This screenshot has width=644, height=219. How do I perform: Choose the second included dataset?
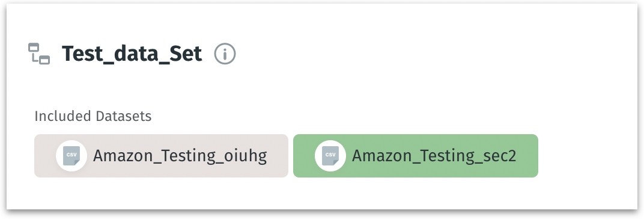click(415, 156)
